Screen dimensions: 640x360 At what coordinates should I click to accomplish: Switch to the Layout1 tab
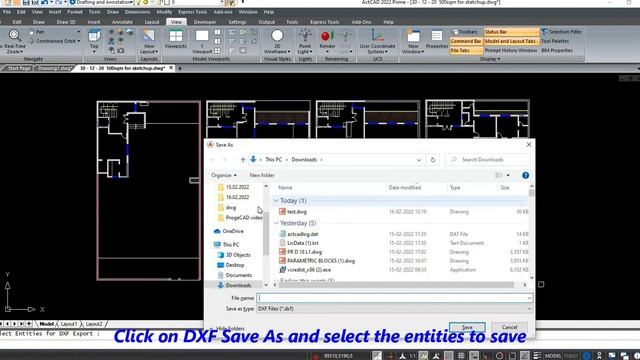coord(69,324)
